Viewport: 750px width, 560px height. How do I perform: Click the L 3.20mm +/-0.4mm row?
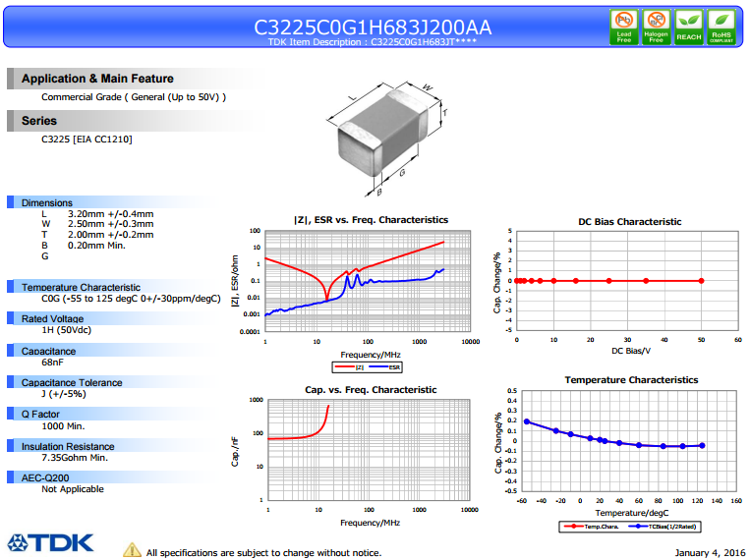(97, 214)
